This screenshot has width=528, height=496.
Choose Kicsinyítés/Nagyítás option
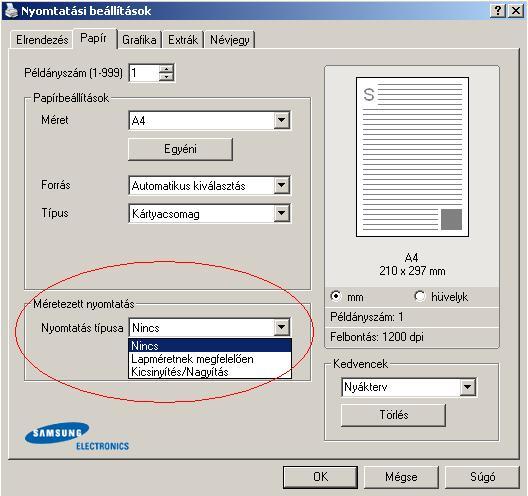[210, 372]
